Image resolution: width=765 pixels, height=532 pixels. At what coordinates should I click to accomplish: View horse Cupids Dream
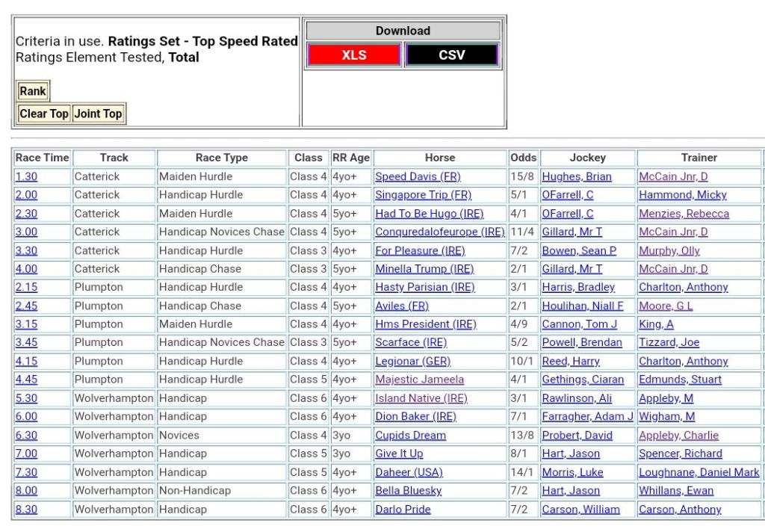coord(410,436)
